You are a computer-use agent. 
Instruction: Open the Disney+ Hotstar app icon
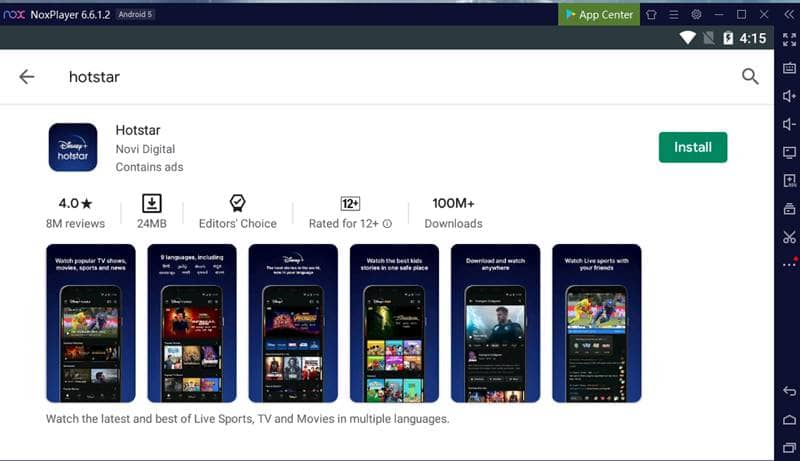coord(73,147)
